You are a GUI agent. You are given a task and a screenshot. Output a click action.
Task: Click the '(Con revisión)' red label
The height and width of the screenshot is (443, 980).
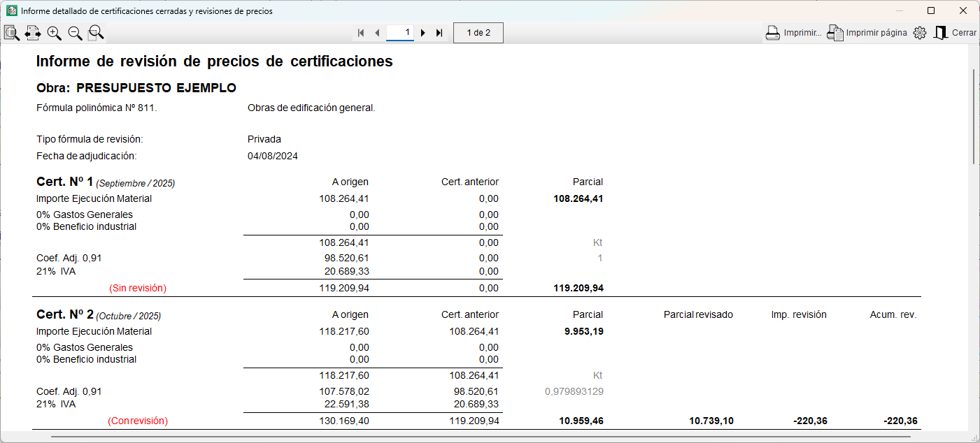tap(138, 421)
